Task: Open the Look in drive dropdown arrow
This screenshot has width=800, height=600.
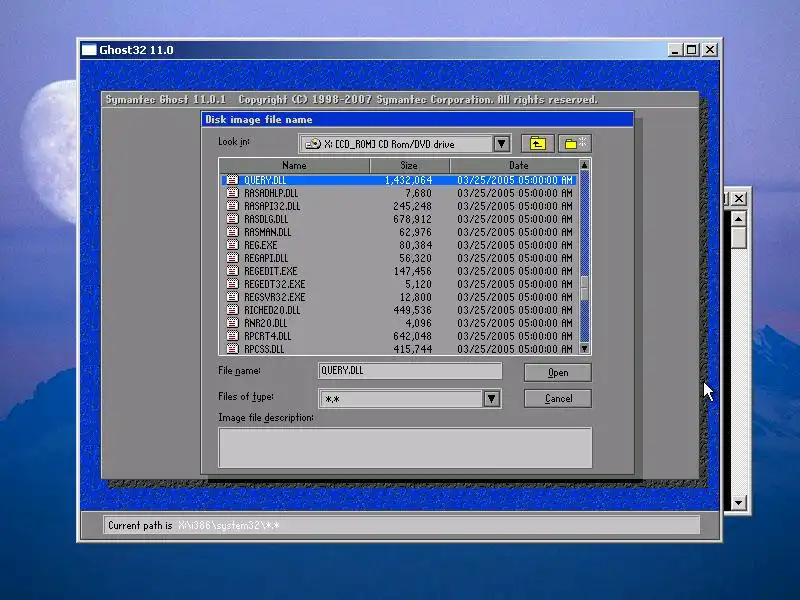Action: [x=502, y=144]
